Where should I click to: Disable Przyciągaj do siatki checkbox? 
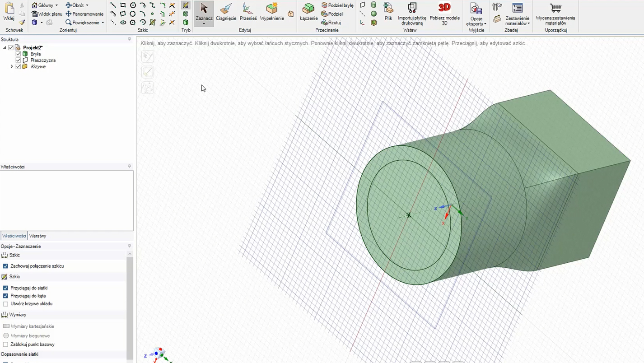pos(6,288)
